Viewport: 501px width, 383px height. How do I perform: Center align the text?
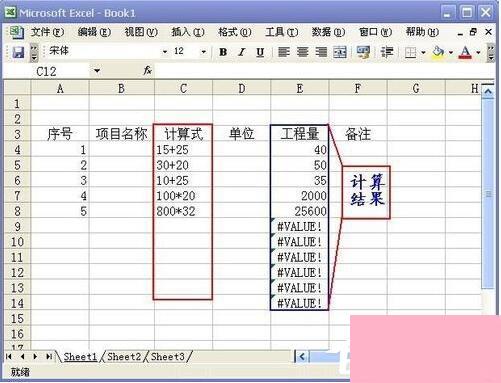tap(303, 52)
